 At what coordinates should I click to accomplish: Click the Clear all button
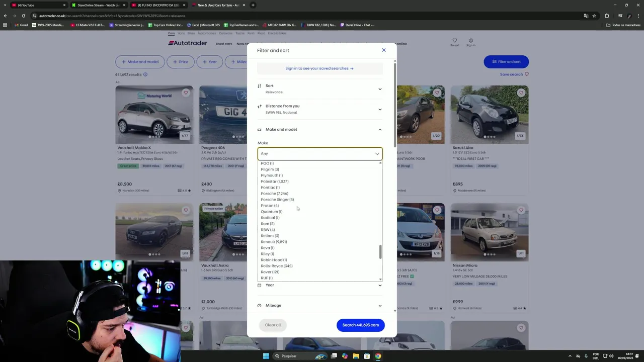tap(273, 325)
